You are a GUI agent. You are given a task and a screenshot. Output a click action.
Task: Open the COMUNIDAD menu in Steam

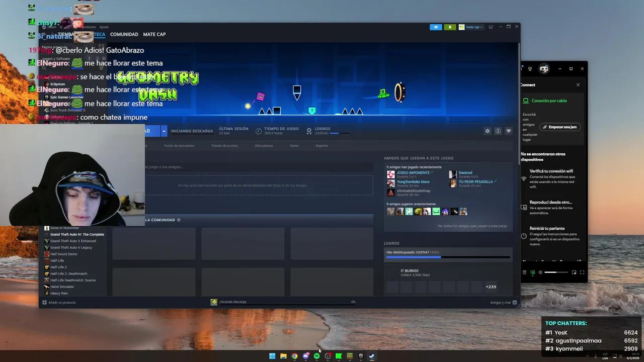[x=124, y=34]
